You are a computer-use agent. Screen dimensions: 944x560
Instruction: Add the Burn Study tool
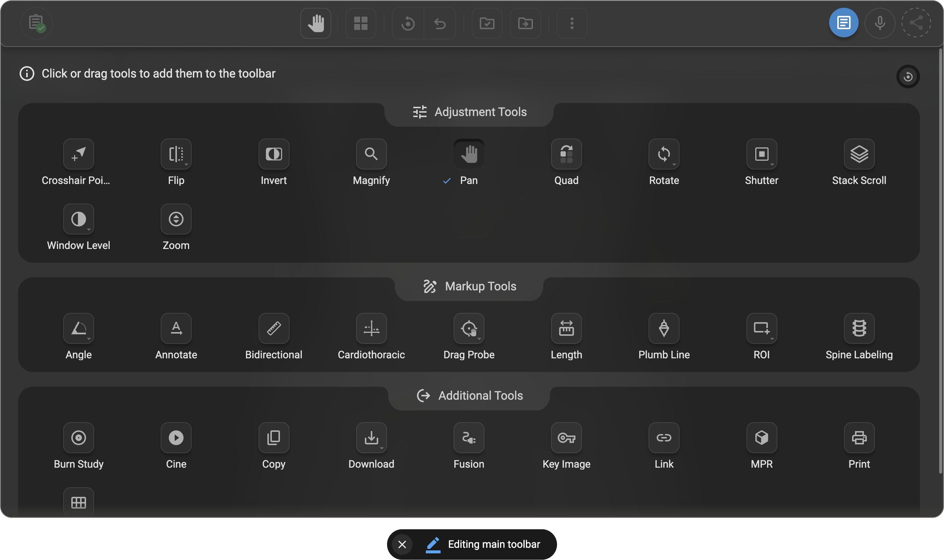(x=78, y=438)
